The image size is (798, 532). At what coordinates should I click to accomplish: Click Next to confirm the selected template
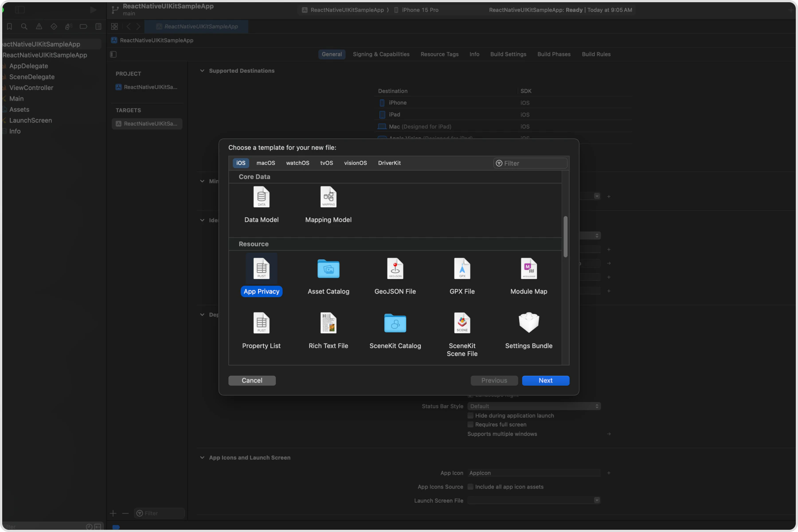click(x=545, y=380)
